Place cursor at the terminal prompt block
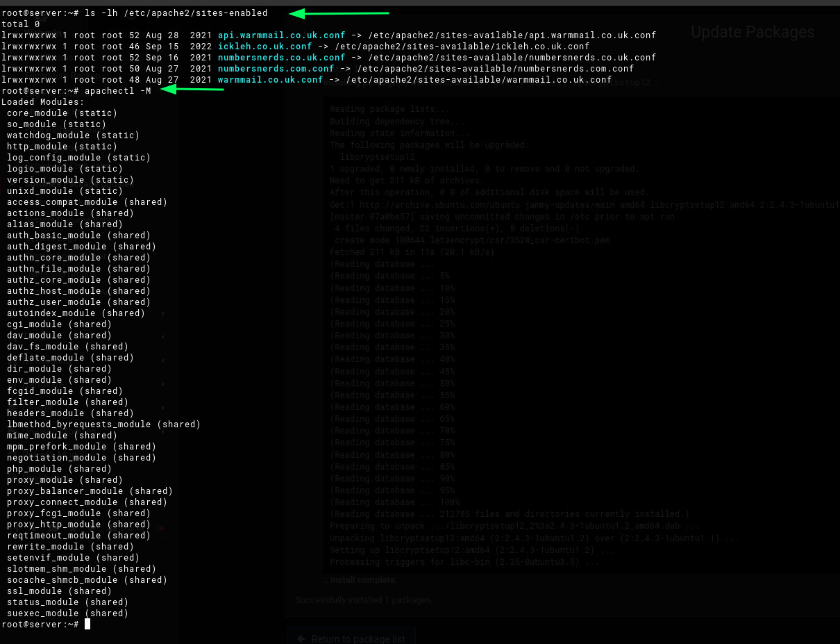 tap(87, 625)
